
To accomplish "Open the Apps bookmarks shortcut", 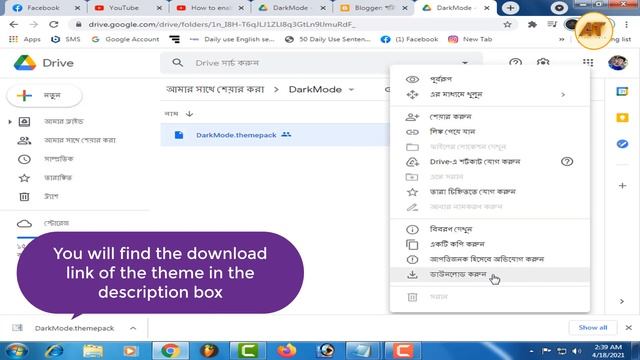I will pyautogui.click(x=25, y=39).
